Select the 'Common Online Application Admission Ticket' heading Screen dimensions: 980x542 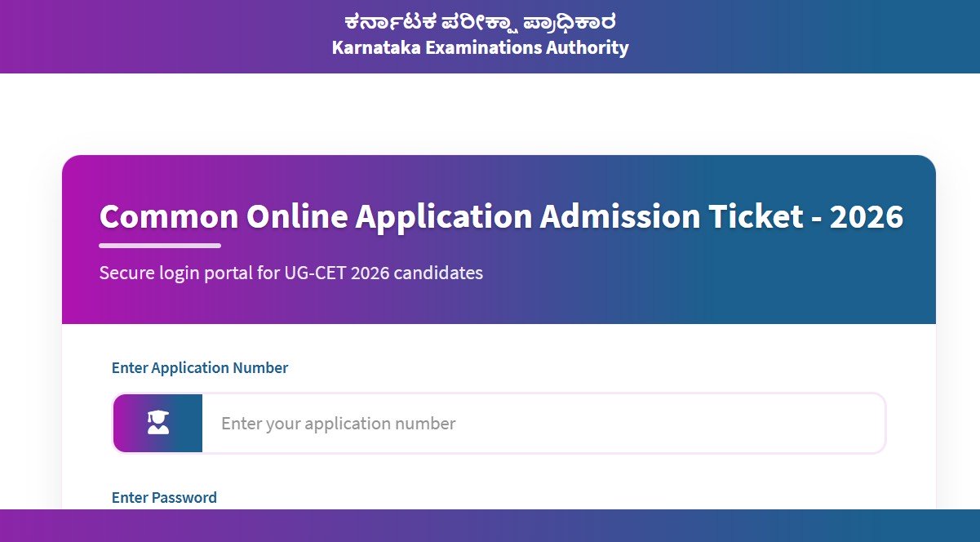pos(500,215)
